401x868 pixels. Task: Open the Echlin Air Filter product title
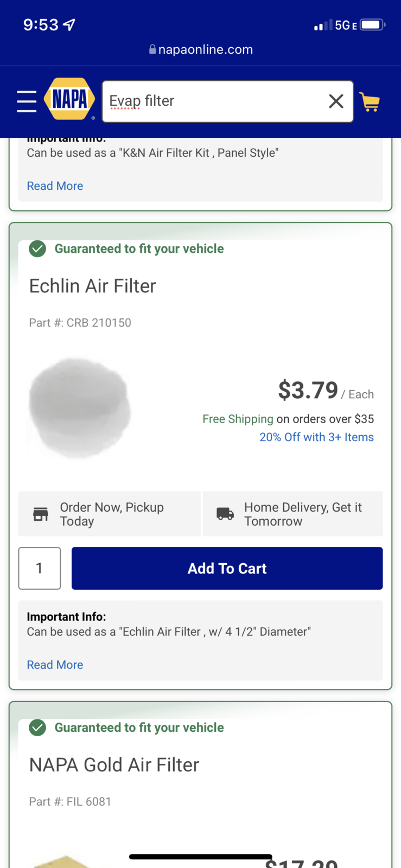[92, 286]
